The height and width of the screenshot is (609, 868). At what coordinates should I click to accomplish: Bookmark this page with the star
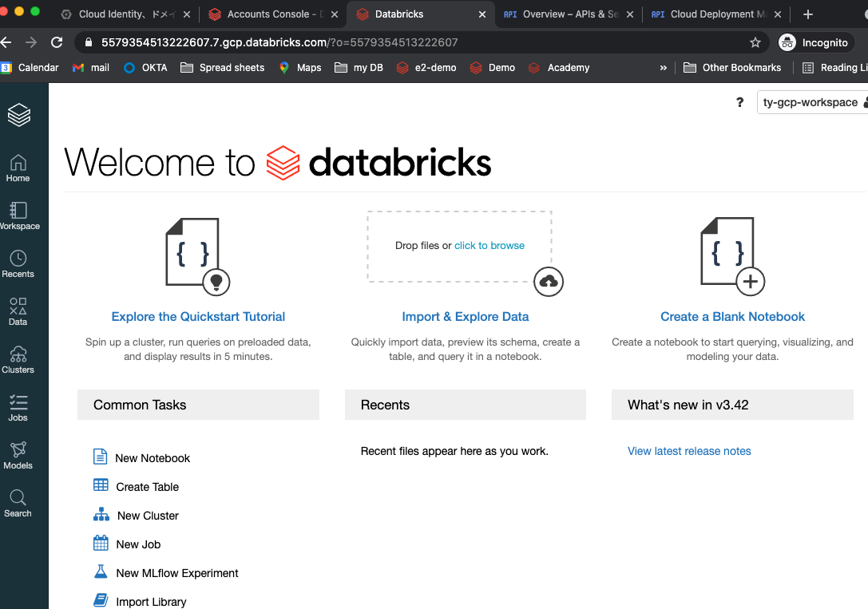tap(755, 42)
